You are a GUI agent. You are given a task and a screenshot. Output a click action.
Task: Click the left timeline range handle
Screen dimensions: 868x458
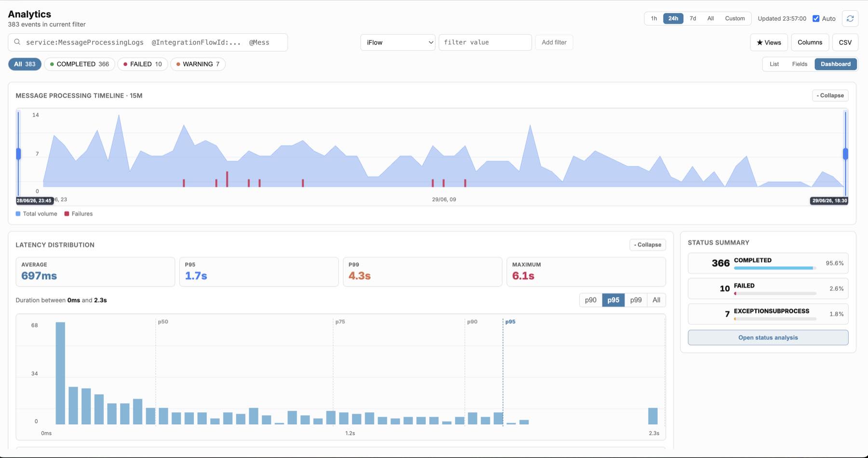tap(19, 154)
